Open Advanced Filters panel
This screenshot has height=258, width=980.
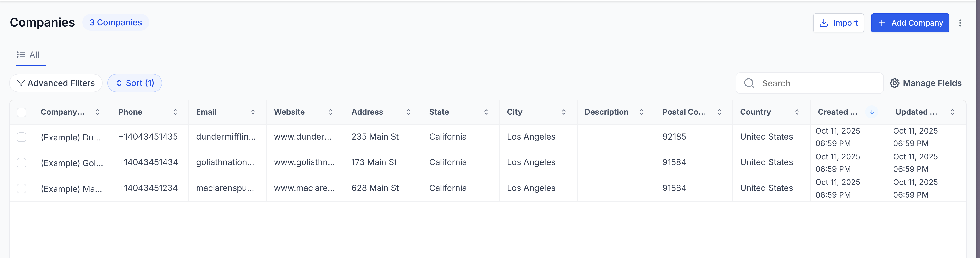click(56, 83)
